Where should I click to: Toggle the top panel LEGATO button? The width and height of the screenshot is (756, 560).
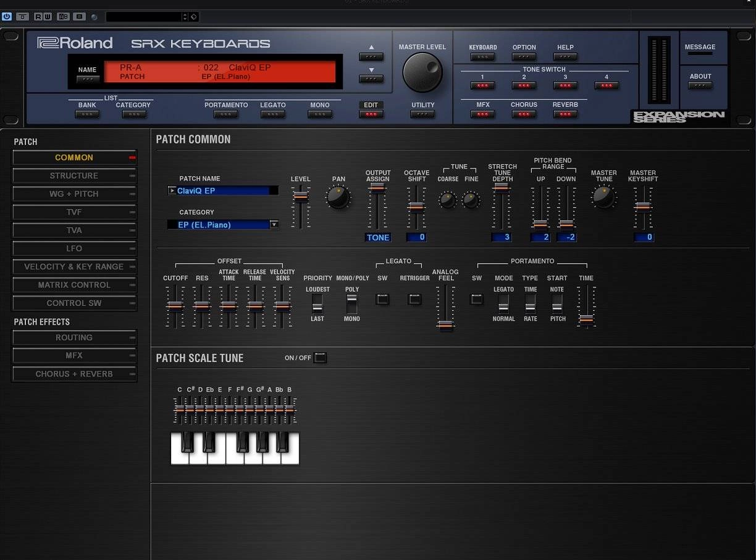[x=273, y=114]
